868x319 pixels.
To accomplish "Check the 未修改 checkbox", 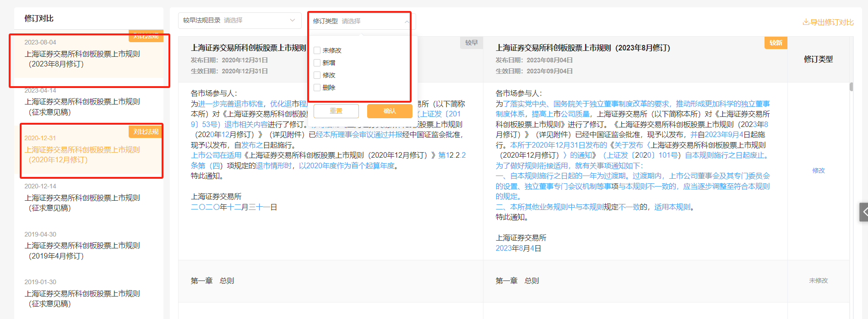I will point(317,50).
